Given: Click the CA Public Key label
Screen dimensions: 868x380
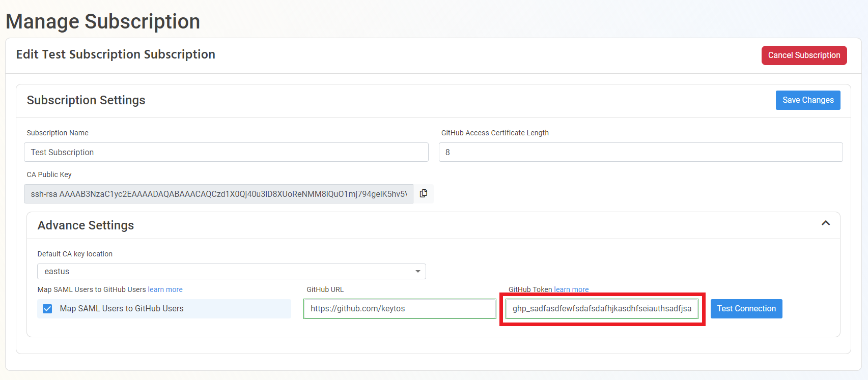Looking at the screenshot, I should pyautogui.click(x=49, y=174).
